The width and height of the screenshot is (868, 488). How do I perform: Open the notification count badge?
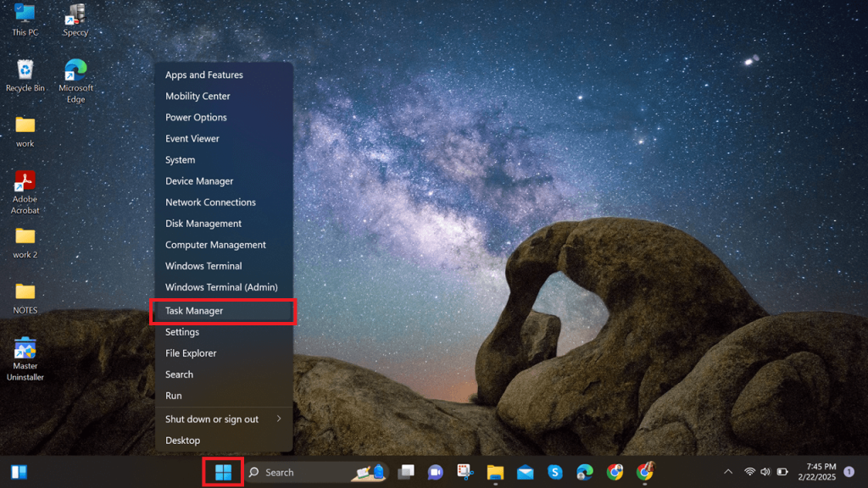(x=849, y=472)
